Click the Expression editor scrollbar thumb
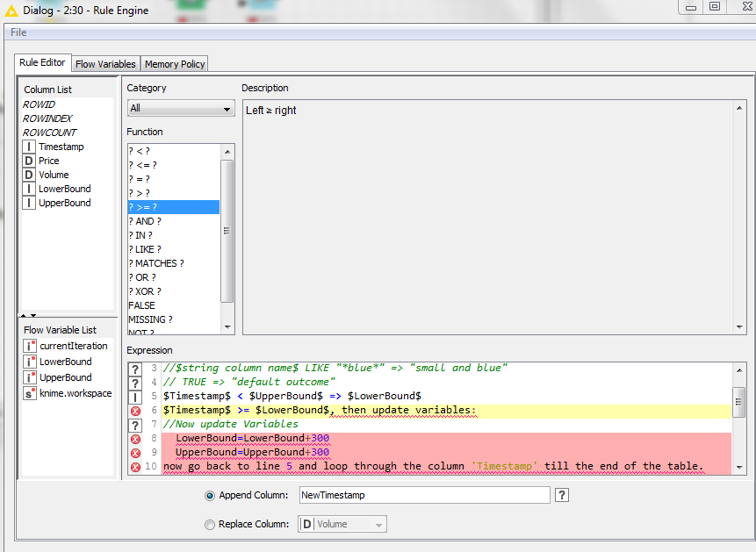This screenshot has width=756, height=552. click(x=738, y=402)
